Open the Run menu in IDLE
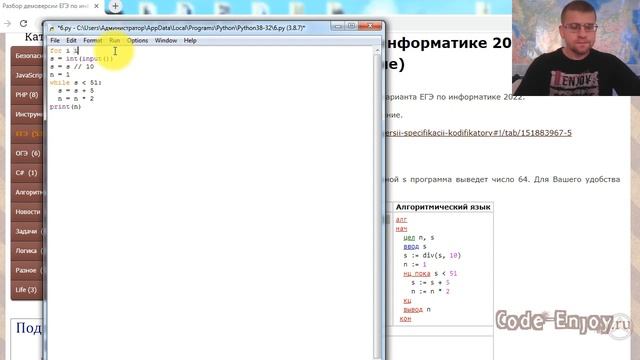Image resolution: width=640 pixels, height=360 pixels. 115,40
